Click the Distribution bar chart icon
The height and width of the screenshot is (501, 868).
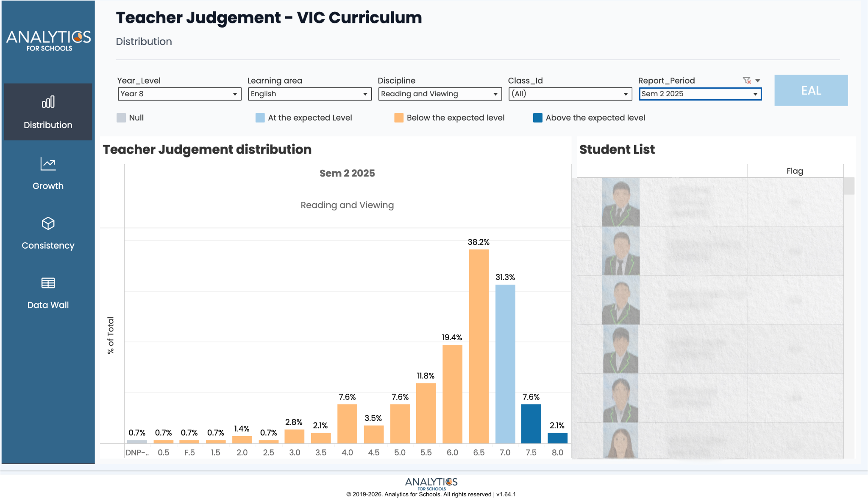point(48,102)
